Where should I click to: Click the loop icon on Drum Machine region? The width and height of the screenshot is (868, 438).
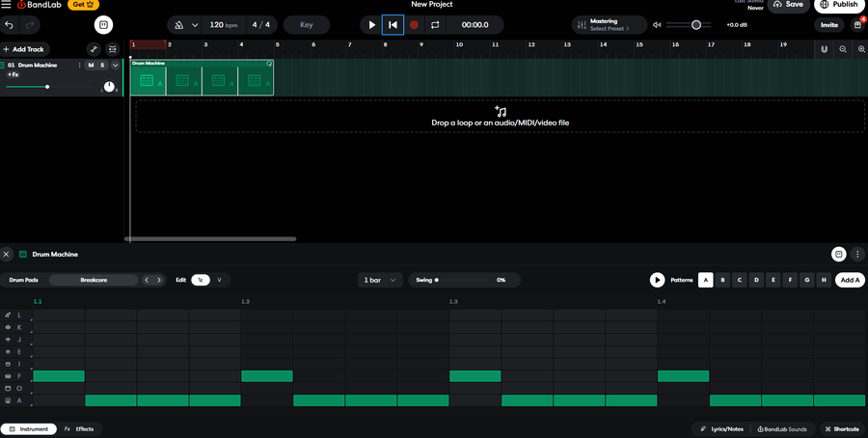tap(269, 63)
